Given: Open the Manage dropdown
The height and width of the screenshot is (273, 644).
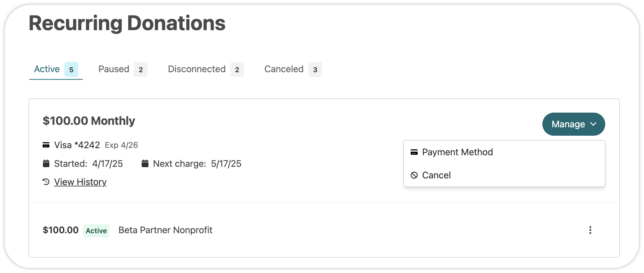Looking at the screenshot, I should 573,124.
